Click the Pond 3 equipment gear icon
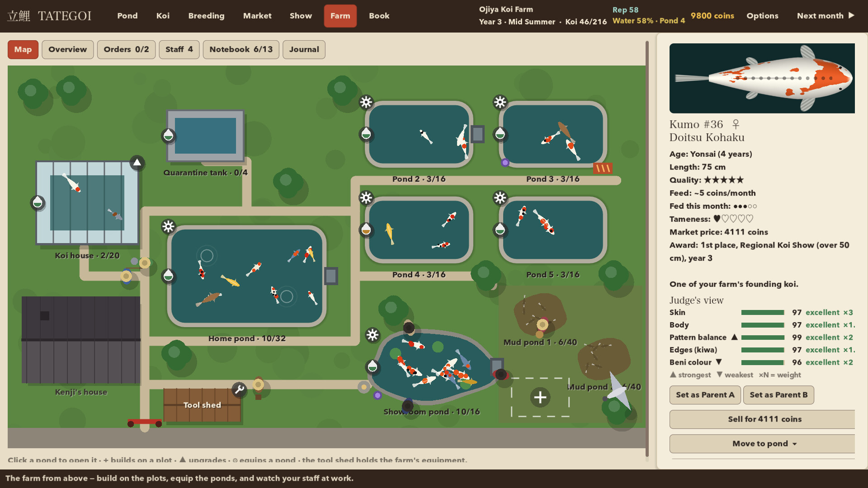 tap(500, 102)
